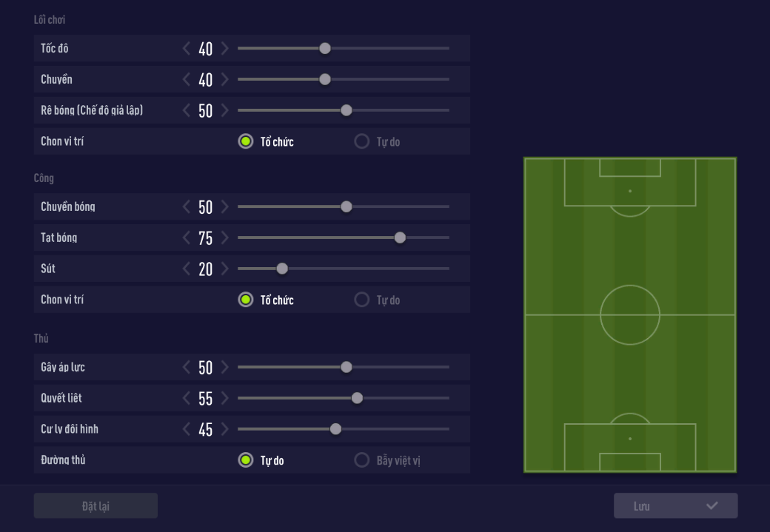Enable Bẫy việt vị for Đường thủ
This screenshot has height=532, width=770.
pyautogui.click(x=362, y=460)
